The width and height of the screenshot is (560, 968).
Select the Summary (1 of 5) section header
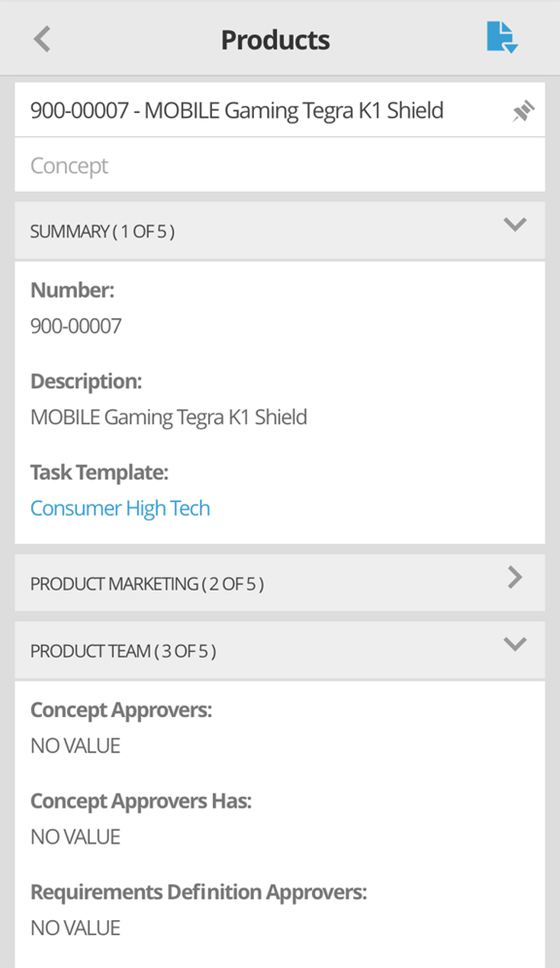103,231
